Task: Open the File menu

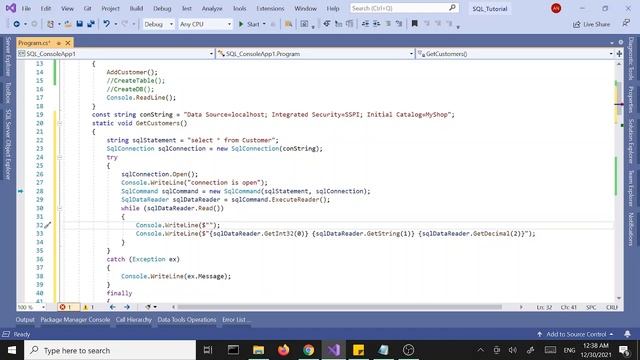Action: pyautogui.click(x=26, y=8)
